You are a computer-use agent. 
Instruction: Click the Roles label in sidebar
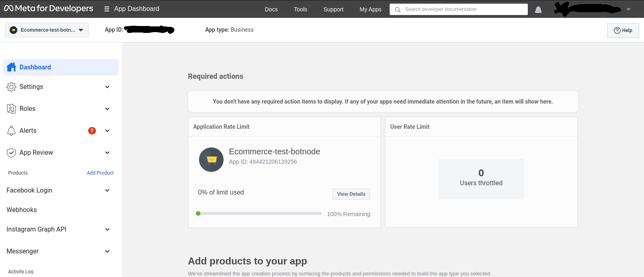point(28,108)
